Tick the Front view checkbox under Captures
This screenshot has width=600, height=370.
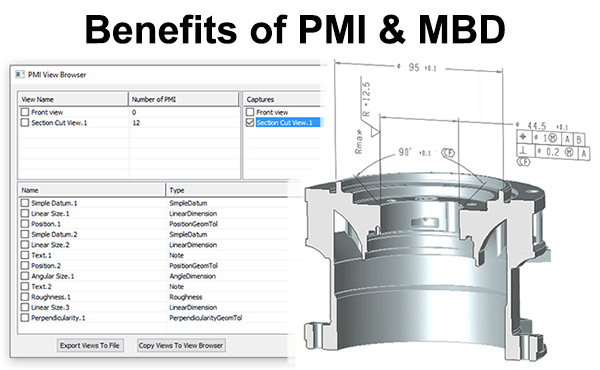[x=250, y=112]
